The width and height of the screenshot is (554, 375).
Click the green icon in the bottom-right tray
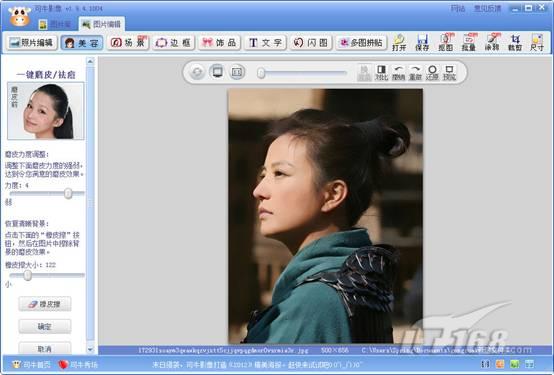pos(515,364)
